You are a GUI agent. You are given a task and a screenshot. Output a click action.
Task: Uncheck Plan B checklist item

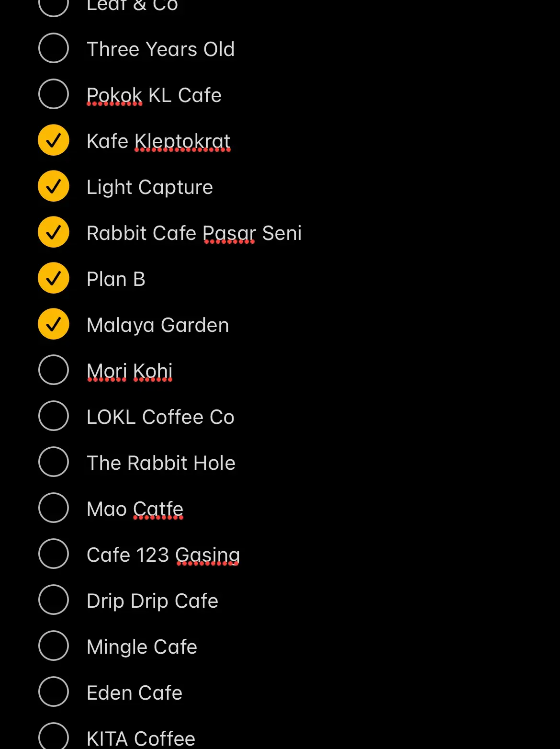[x=54, y=278]
